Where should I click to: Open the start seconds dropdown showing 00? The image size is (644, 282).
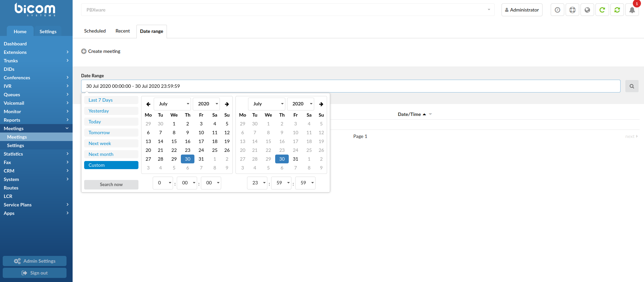tap(211, 183)
